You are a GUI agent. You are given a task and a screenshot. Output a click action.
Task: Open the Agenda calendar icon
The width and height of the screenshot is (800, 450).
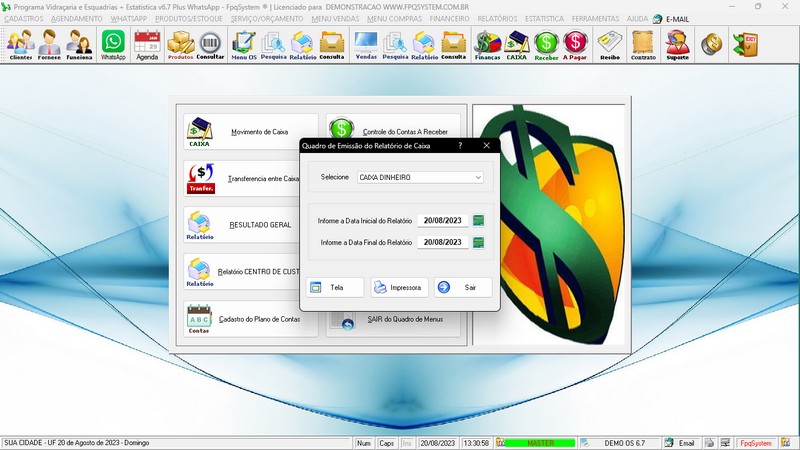[x=147, y=45]
